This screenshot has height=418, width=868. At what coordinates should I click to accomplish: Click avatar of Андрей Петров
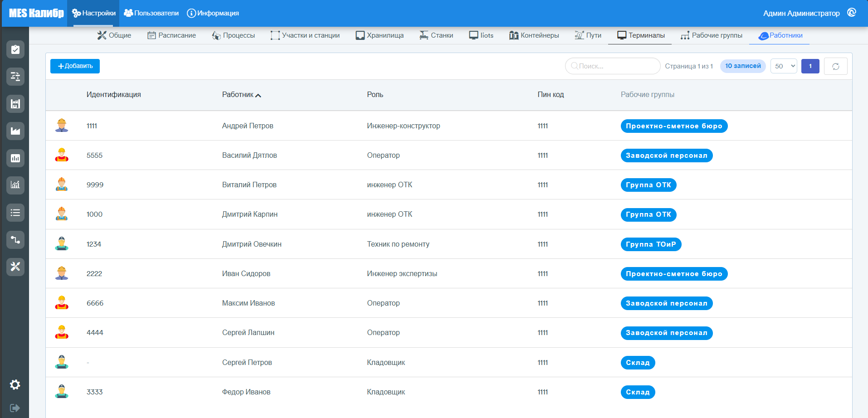tap(62, 126)
